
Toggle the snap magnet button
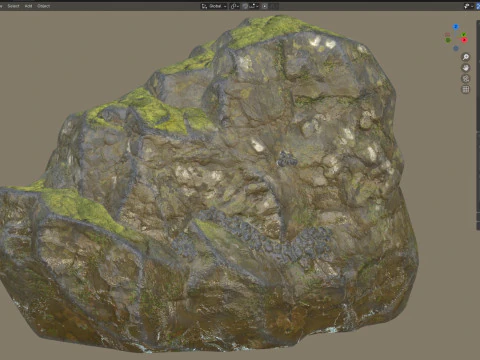click(x=245, y=6)
